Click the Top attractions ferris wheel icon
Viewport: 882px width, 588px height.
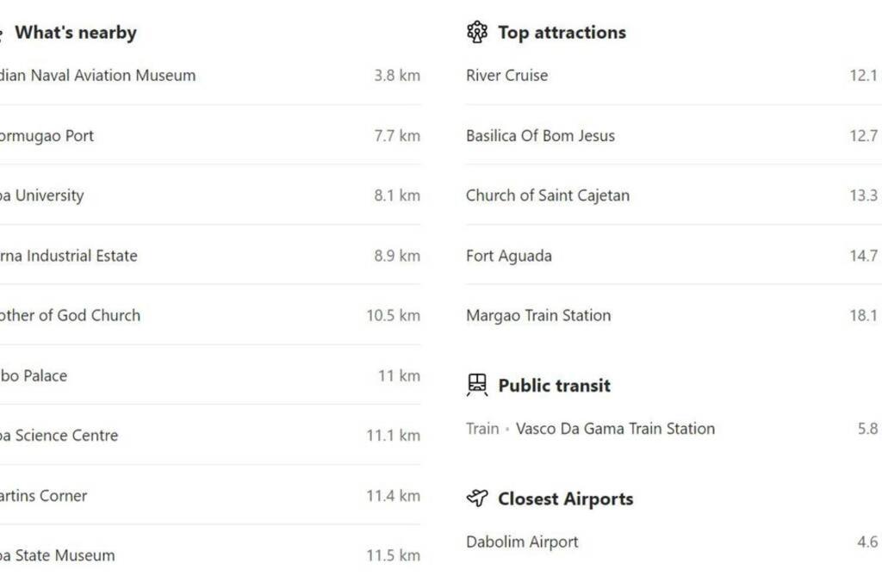(477, 32)
